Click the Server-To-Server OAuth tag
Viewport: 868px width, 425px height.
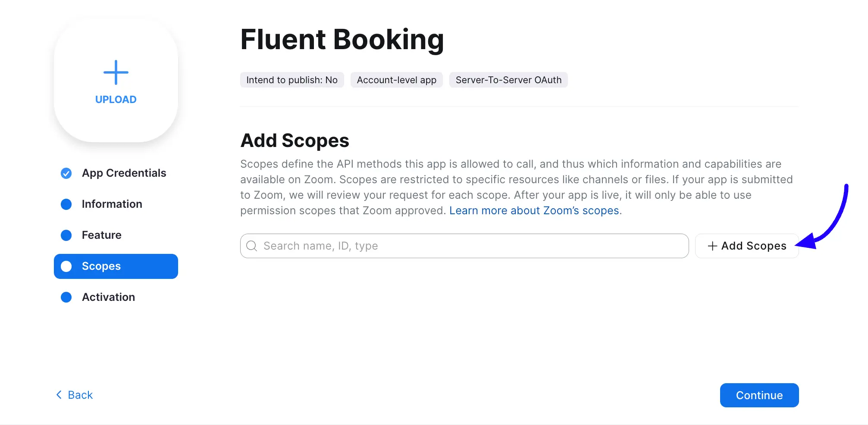coord(508,80)
